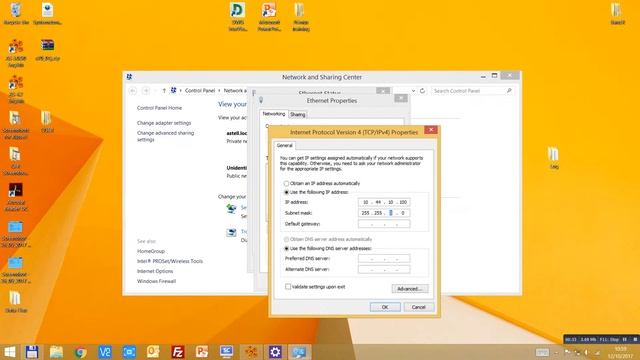Viewport: 640px width, 360px height.
Task: Select the Adobe Acrobat desktop icon
Action: tap(16, 197)
